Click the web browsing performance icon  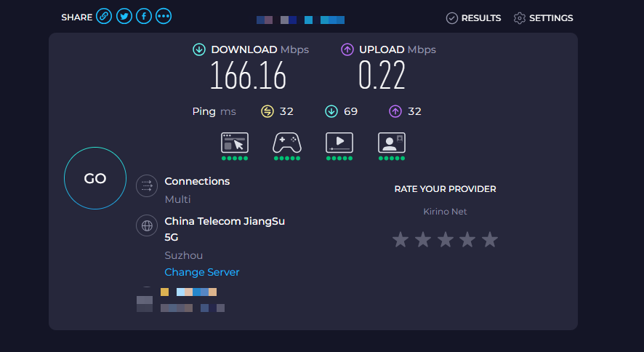235,143
